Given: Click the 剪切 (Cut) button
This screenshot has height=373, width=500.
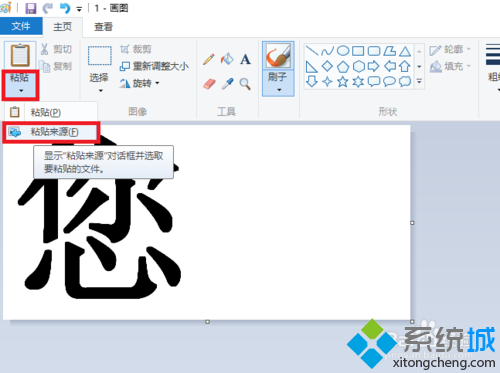Looking at the screenshot, I should [x=56, y=49].
